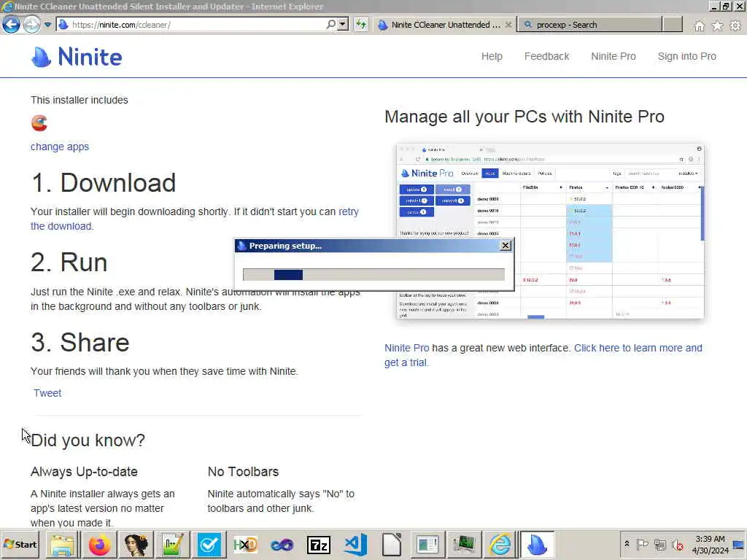Image resolution: width=747 pixels, height=560 pixels.
Task: Open the blank document taskbar icon
Action: pos(392,544)
